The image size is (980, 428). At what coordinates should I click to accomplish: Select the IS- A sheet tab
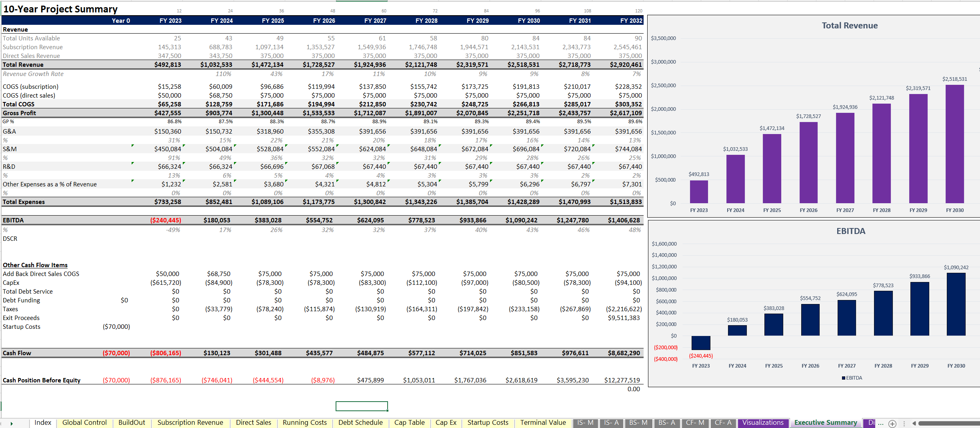[611, 423]
